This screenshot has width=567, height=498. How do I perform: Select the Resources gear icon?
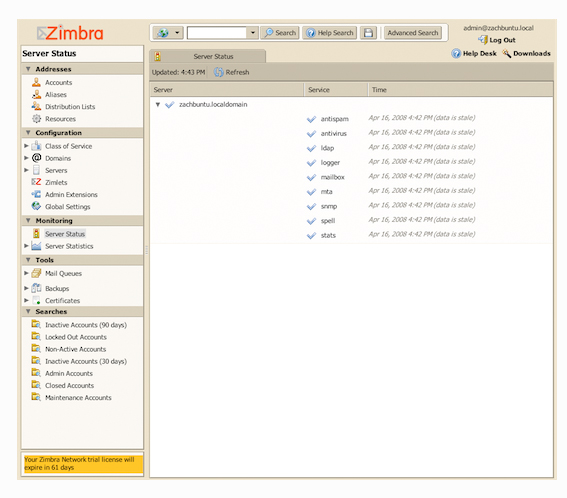[x=36, y=119]
